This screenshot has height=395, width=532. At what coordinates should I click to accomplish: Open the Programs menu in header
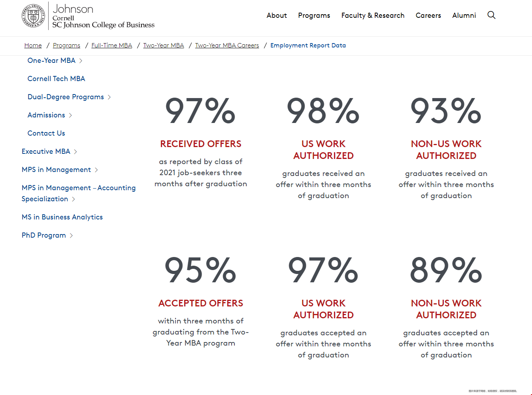click(x=314, y=15)
